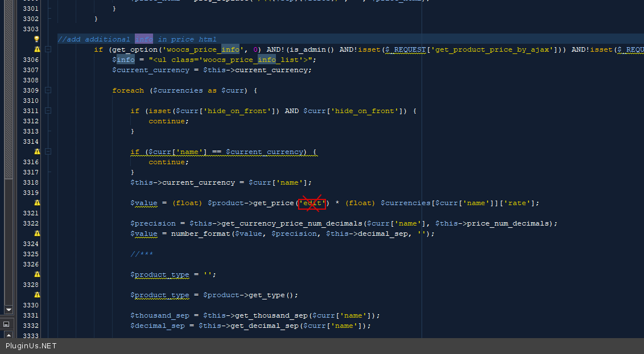This screenshot has width=644, height=354.
Task: Click line number 3322 in the gutter
Action: point(31,223)
